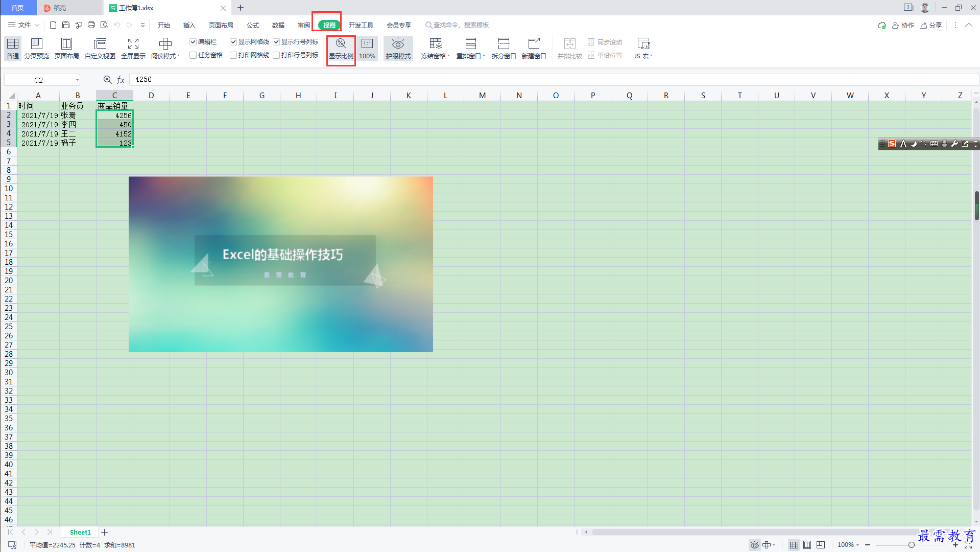Viewport: 980px width, 552px height.
Task: Check 打印网格线 print gridlines
Action: (x=233, y=55)
